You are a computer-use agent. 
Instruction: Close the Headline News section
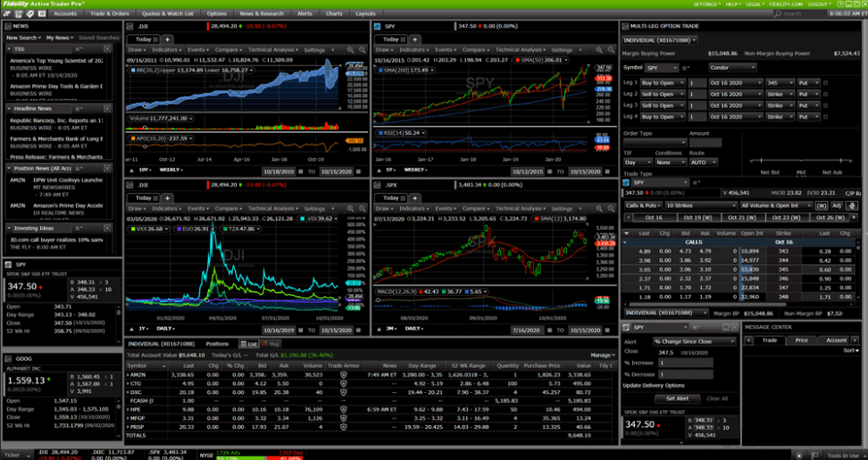107,108
